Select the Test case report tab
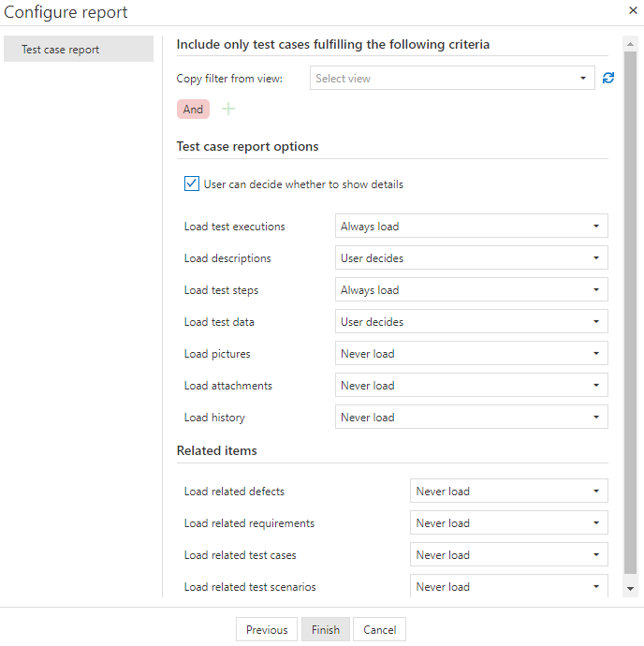This screenshot has height=646, width=644. [x=79, y=50]
